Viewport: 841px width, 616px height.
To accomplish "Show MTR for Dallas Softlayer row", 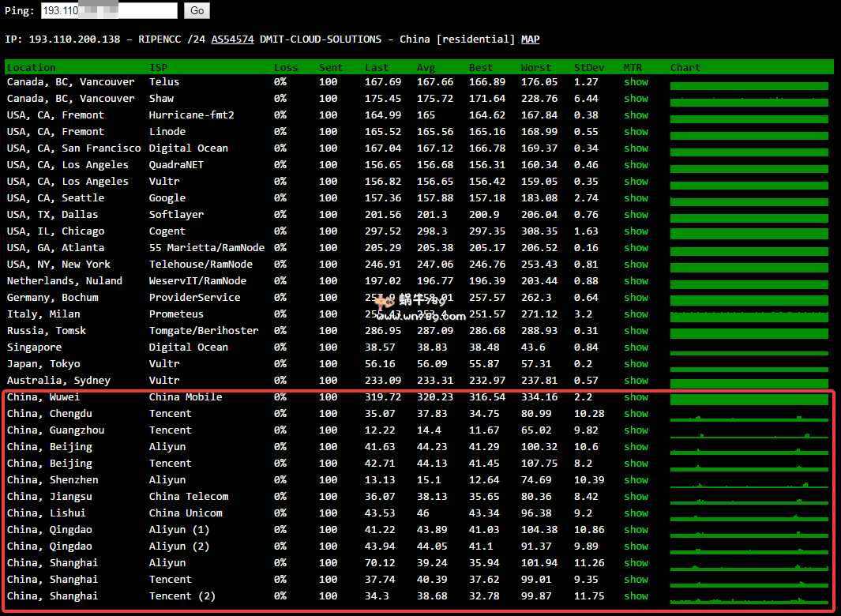I will coord(636,215).
